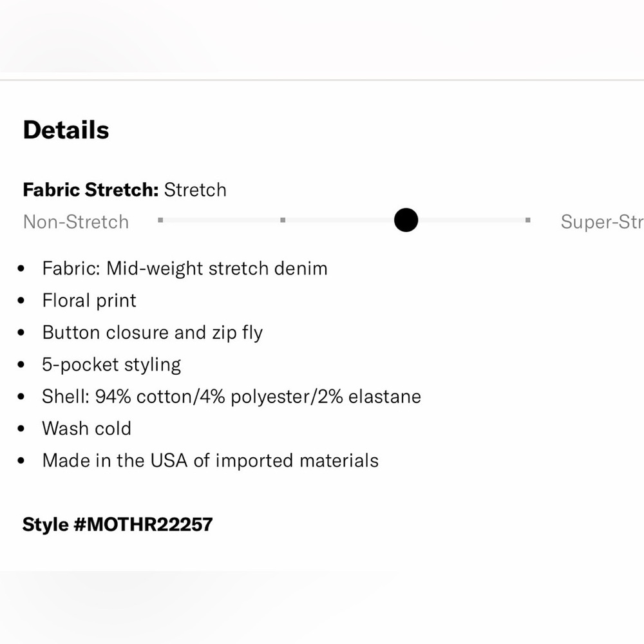This screenshot has height=644, width=644.
Task: Click the Wash cold item
Action: pos(87,429)
